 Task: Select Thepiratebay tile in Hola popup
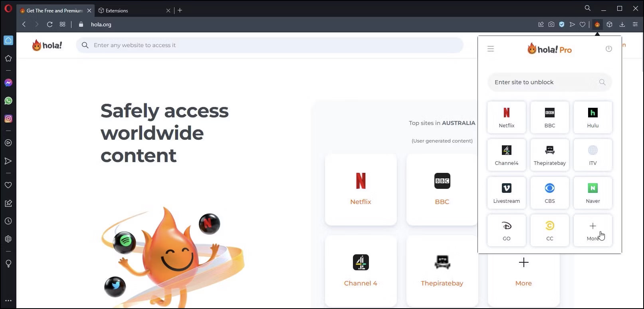550,155
